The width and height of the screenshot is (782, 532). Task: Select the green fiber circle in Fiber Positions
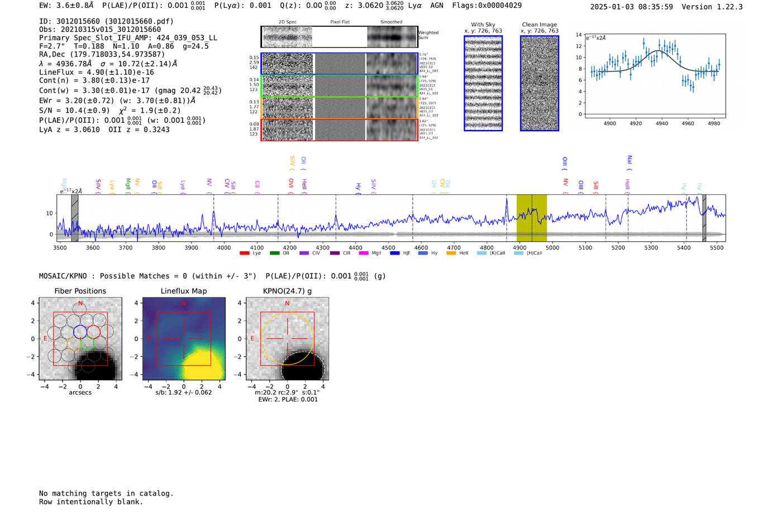(87, 343)
